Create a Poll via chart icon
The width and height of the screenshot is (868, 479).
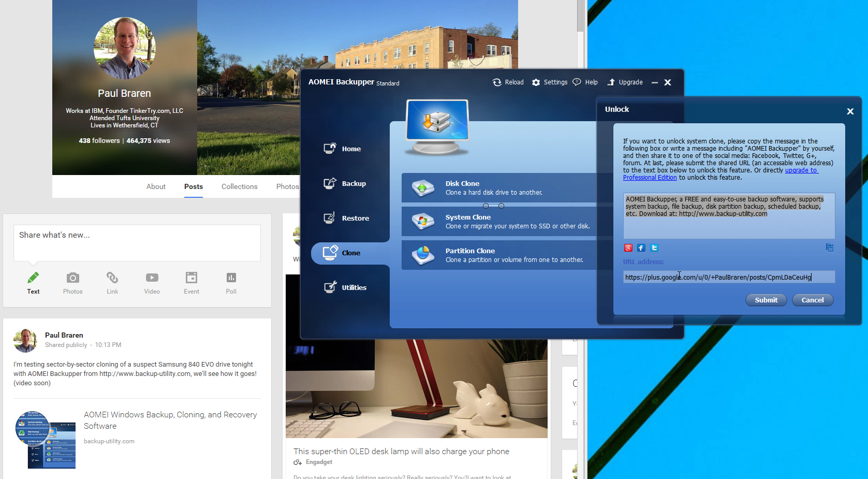231,278
